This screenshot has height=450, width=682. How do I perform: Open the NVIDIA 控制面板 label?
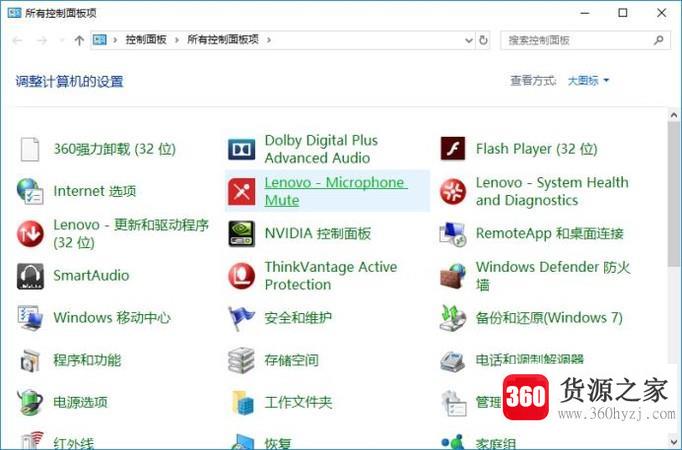(318, 233)
